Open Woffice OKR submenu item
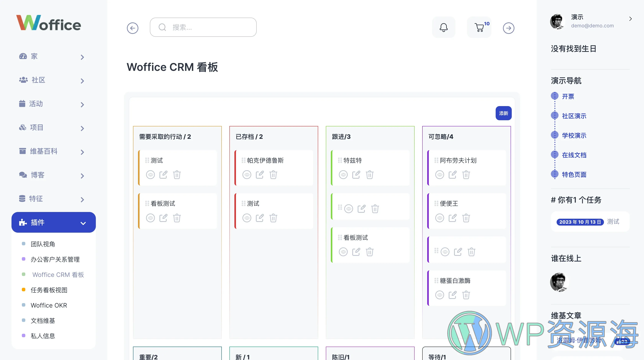This screenshot has width=644, height=360. (x=49, y=305)
